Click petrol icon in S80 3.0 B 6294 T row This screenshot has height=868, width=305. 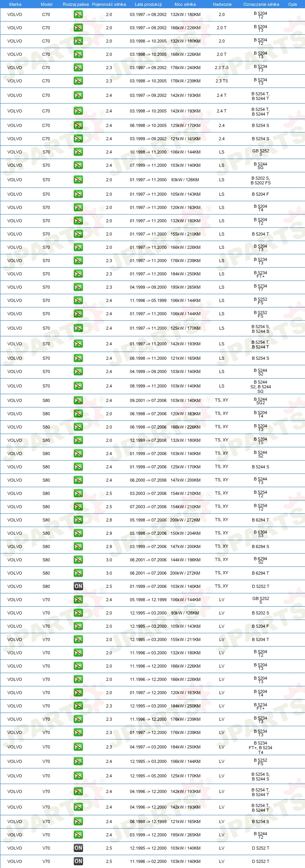click(x=78, y=573)
